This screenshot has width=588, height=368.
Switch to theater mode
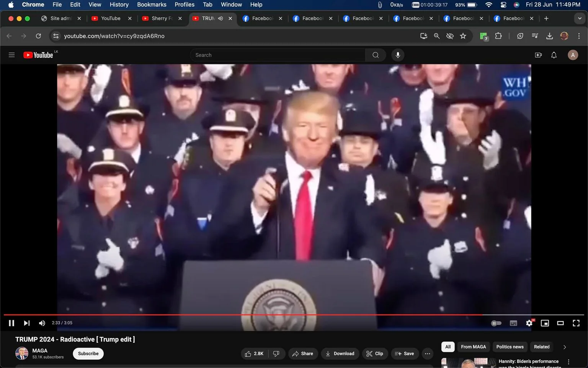560,323
